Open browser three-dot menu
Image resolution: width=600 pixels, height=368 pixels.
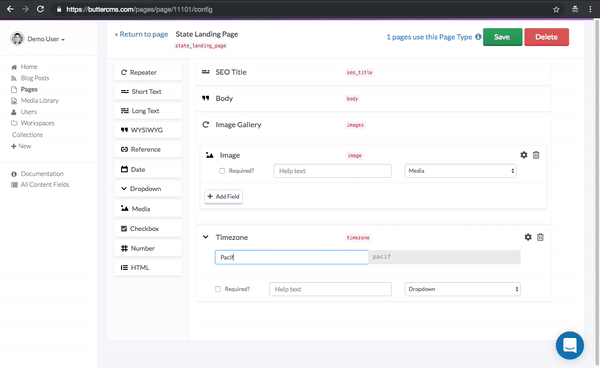pyautogui.click(x=590, y=10)
